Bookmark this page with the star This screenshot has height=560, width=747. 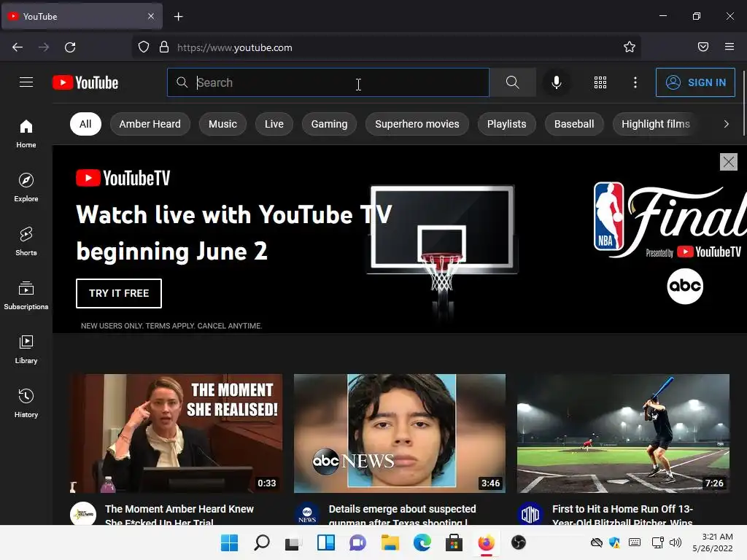pyautogui.click(x=630, y=47)
